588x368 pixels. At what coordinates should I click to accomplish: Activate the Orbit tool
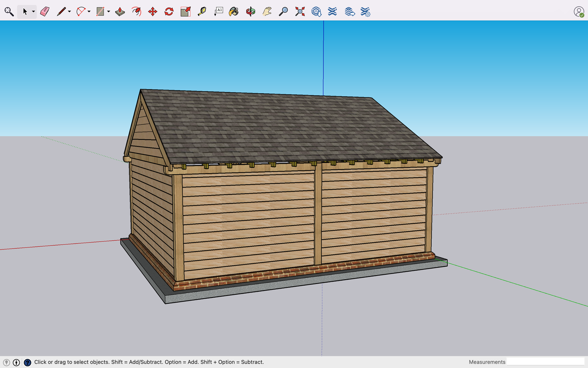pyautogui.click(x=251, y=12)
